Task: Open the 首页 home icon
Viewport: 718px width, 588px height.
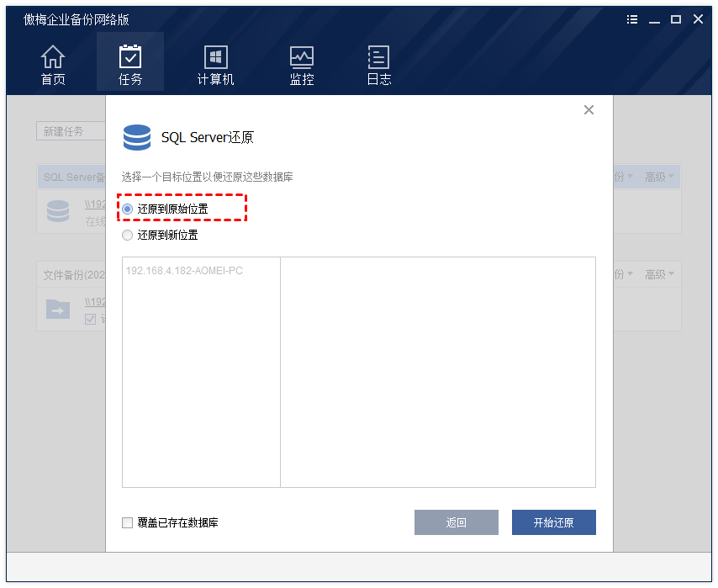Action: (x=53, y=64)
